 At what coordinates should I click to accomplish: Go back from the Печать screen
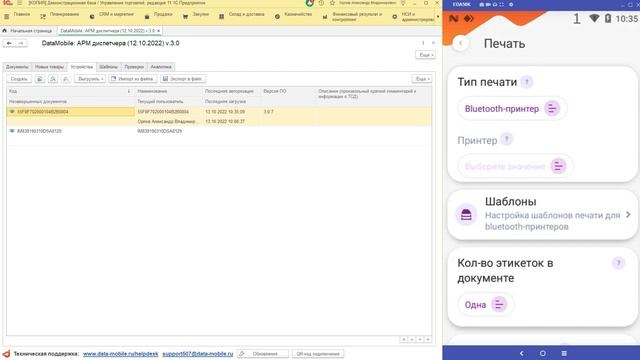461,43
